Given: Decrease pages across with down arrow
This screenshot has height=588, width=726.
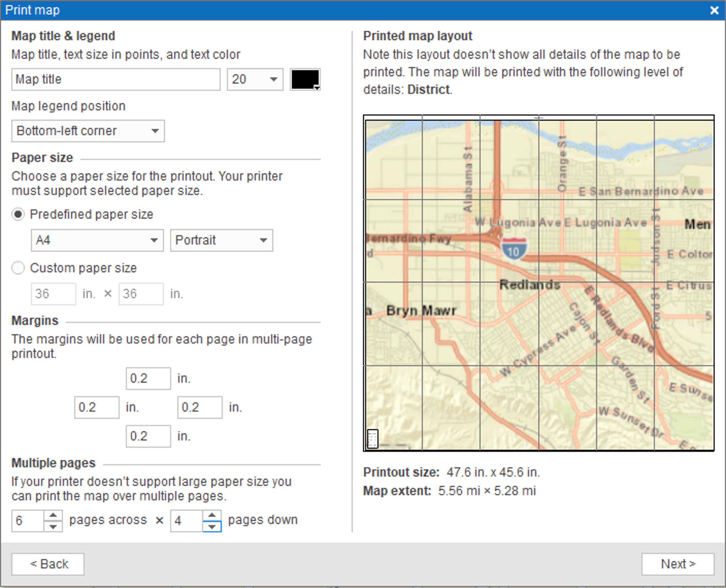Looking at the screenshot, I should [x=53, y=526].
